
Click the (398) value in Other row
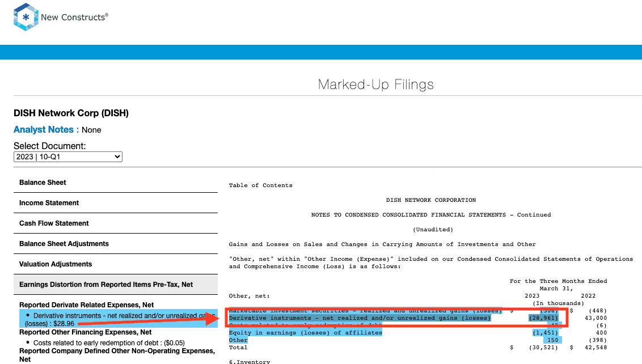pyautogui.click(x=598, y=340)
